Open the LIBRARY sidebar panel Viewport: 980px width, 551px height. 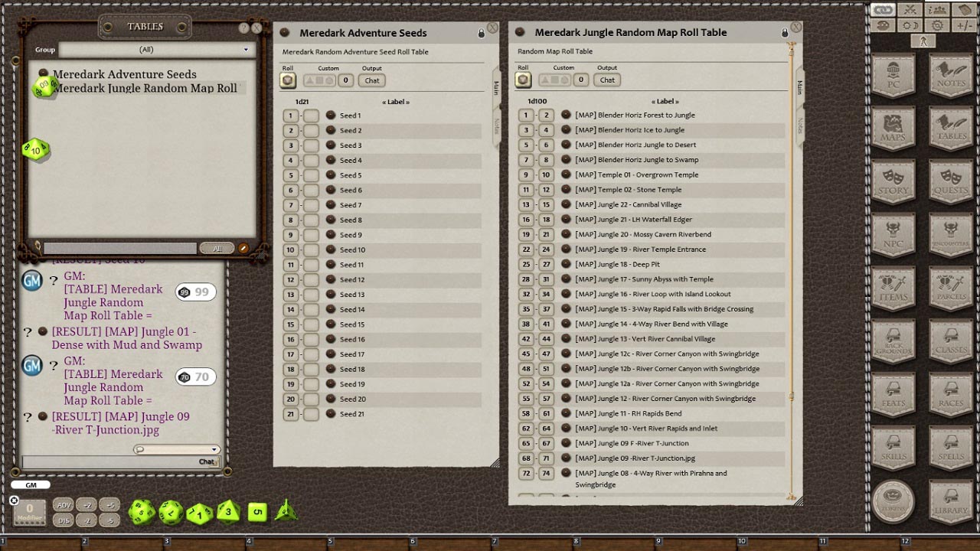tap(952, 501)
